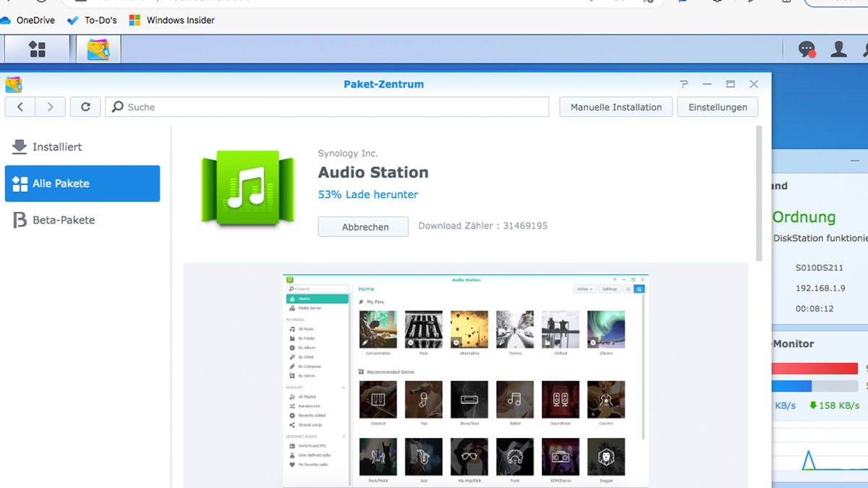Click the Paket-Zentrum title bar icon
The image size is (868, 488).
[14, 85]
